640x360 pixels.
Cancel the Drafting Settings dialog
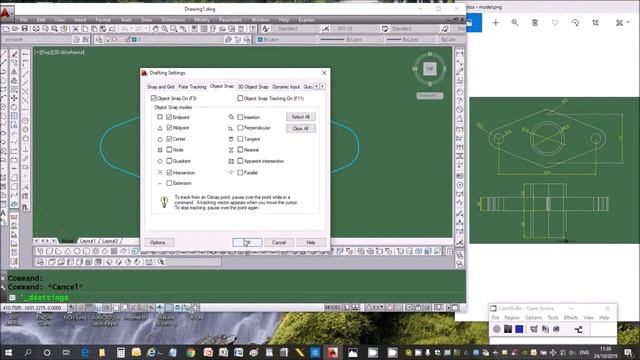click(x=279, y=242)
